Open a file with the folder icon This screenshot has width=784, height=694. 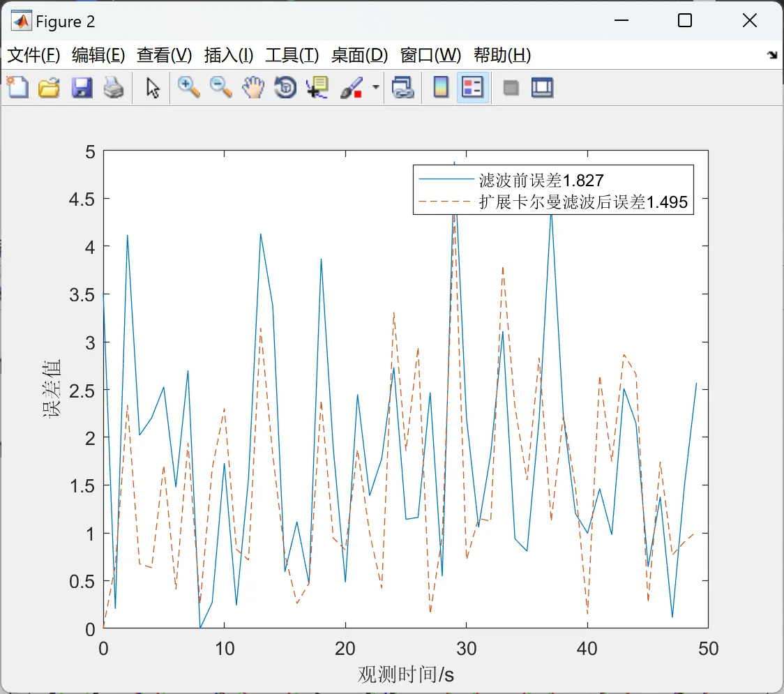click(49, 87)
